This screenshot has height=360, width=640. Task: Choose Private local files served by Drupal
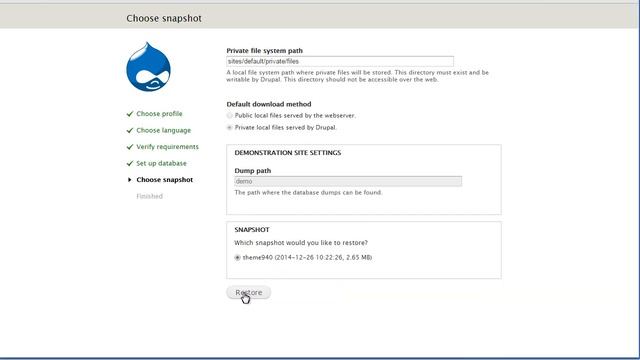(229, 128)
